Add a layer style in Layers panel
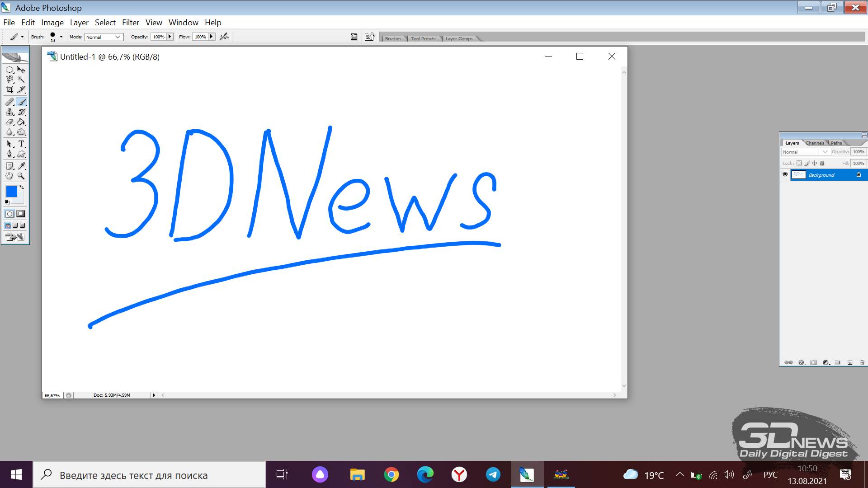The width and height of the screenshot is (868, 488). (x=802, y=362)
